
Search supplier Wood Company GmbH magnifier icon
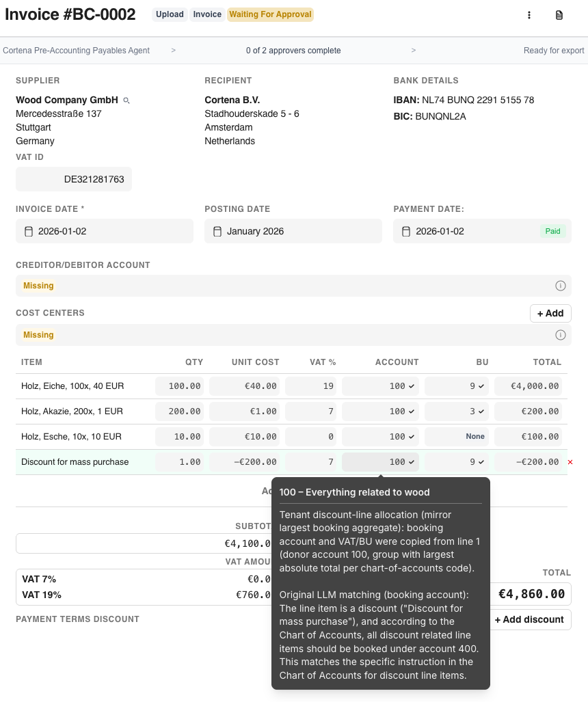tap(126, 100)
